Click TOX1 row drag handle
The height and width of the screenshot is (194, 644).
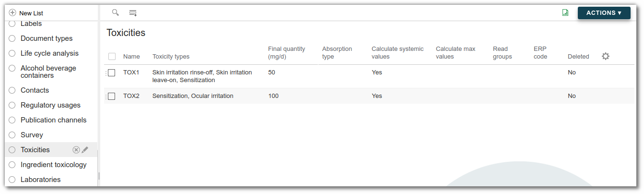(105, 73)
